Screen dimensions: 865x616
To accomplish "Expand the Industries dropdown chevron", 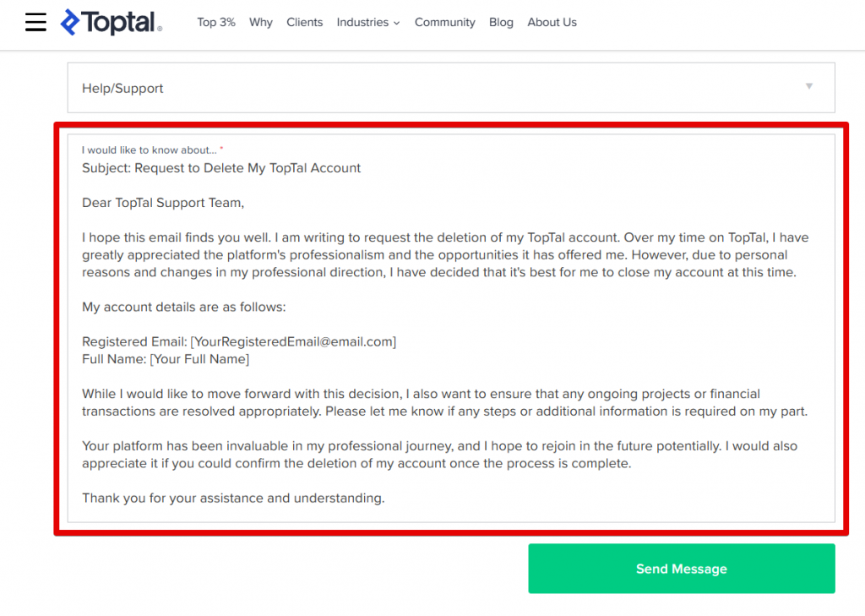I will [x=398, y=23].
